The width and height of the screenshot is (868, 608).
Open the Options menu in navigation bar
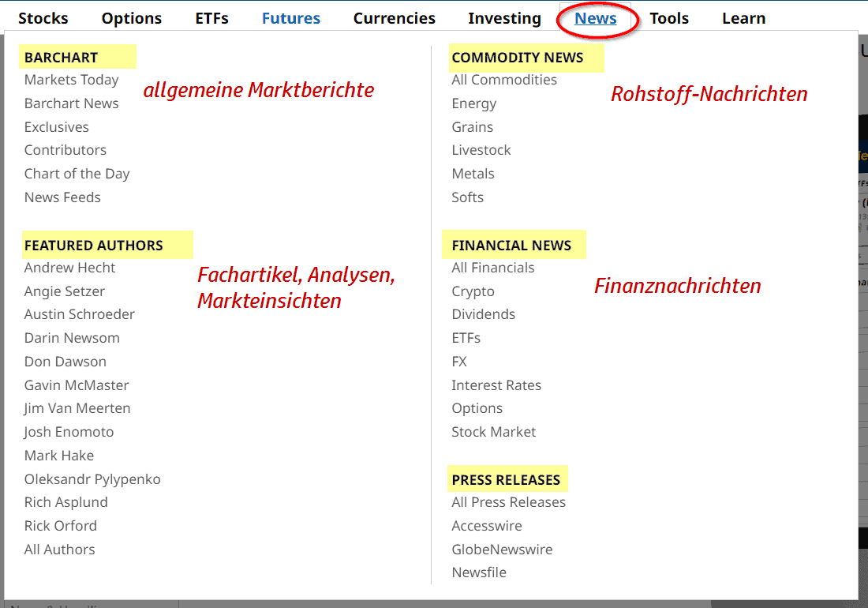[x=132, y=18]
